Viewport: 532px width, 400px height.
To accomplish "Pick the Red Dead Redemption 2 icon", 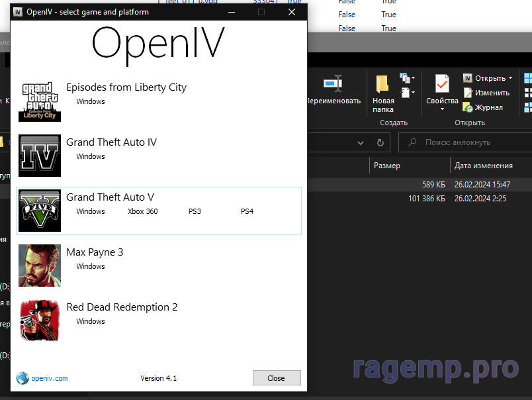I will point(40,321).
